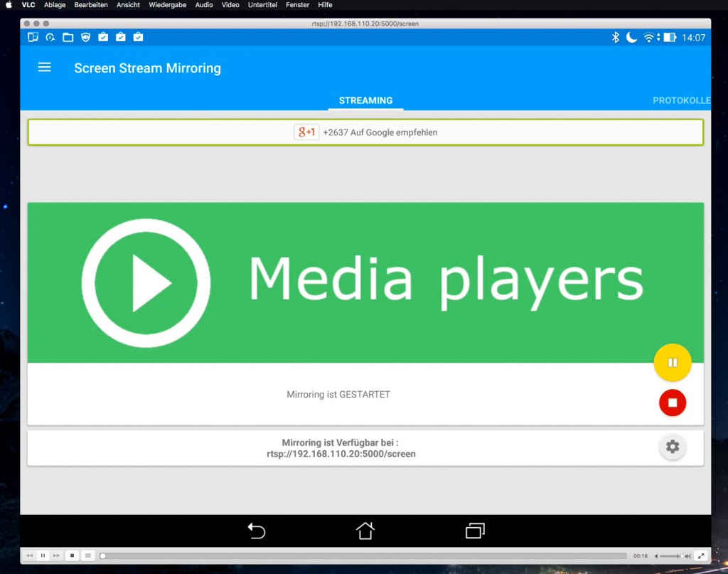
Task: Toggle VLC fullscreen mode
Action: click(x=701, y=556)
